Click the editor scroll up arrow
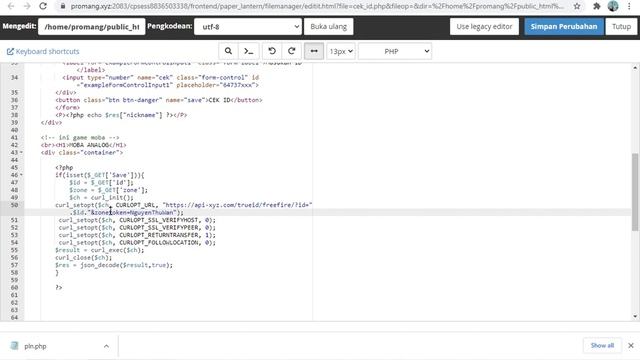Image resolution: width=640 pixels, height=360 pixels. 635,68
